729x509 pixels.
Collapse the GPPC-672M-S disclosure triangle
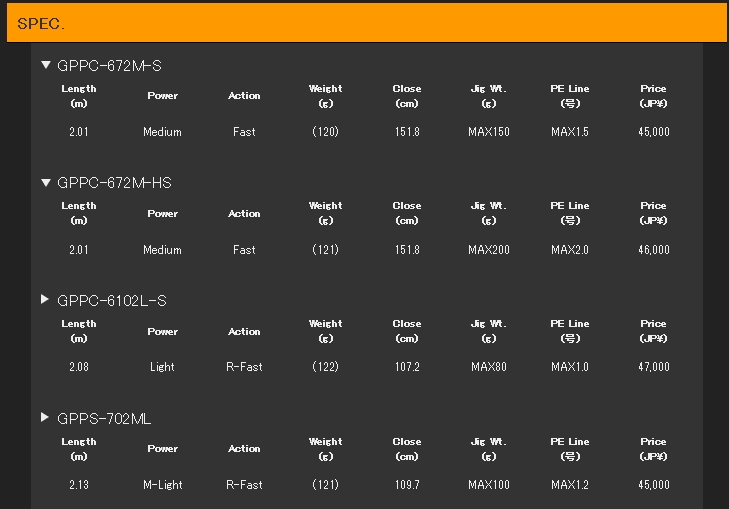(x=46, y=65)
